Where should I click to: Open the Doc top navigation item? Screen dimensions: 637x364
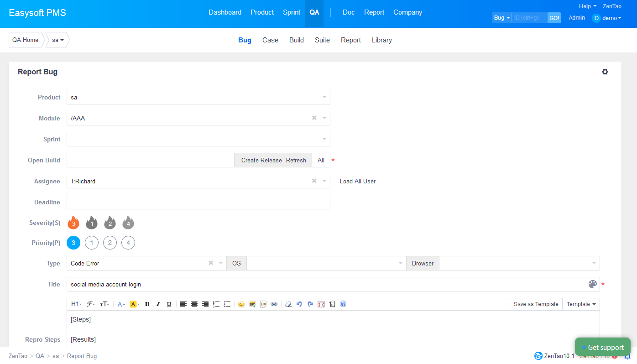tap(349, 12)
